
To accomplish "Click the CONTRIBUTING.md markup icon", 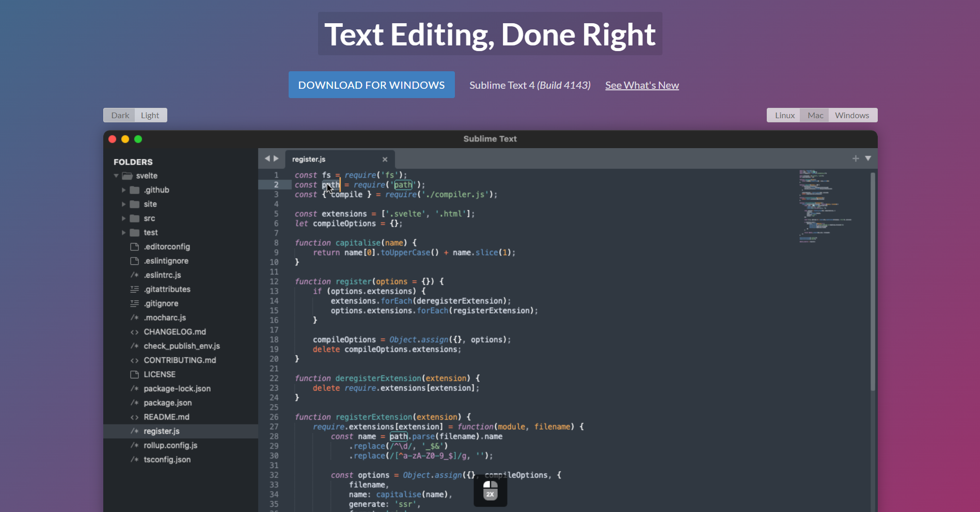I will point(135,360).
